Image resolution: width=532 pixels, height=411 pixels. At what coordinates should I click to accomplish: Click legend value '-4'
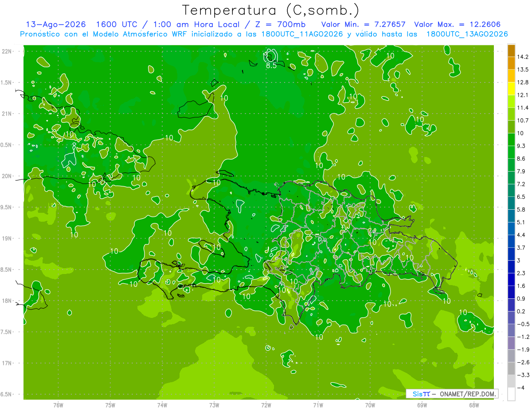521,388
